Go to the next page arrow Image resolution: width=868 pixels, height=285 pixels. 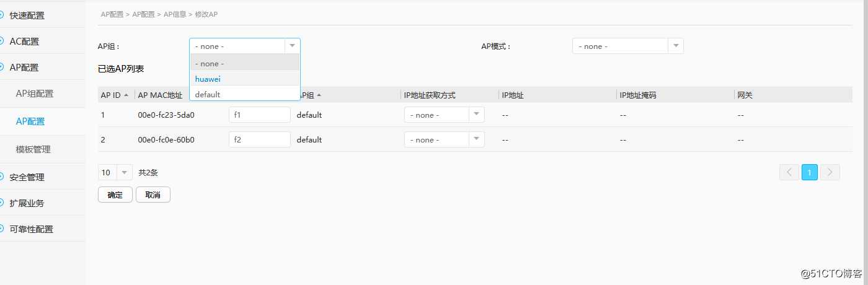(830, 172)
